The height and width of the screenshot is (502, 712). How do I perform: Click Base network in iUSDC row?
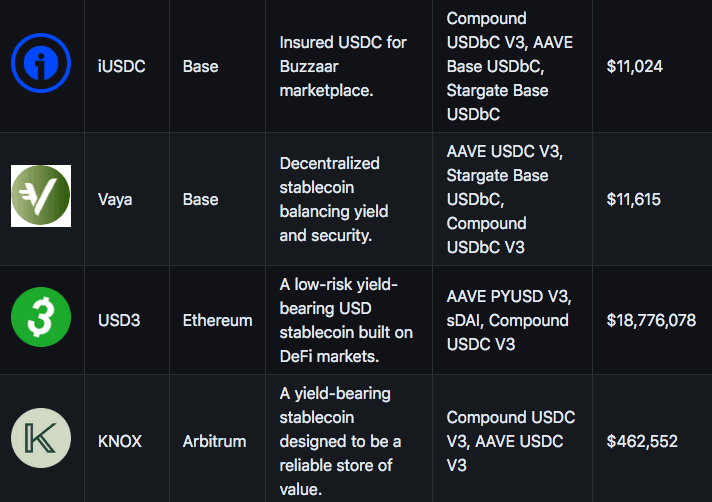tap(200, 67)
